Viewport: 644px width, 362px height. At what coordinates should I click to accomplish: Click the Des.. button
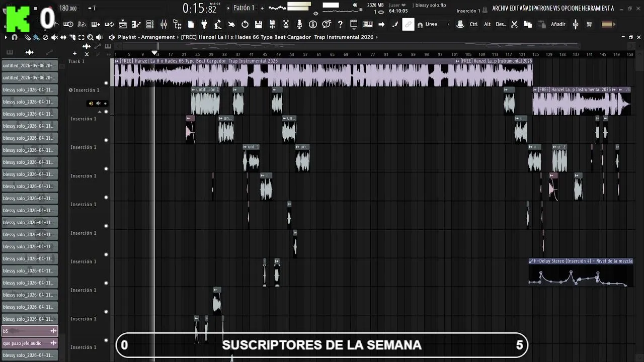[x=501, y=24]
